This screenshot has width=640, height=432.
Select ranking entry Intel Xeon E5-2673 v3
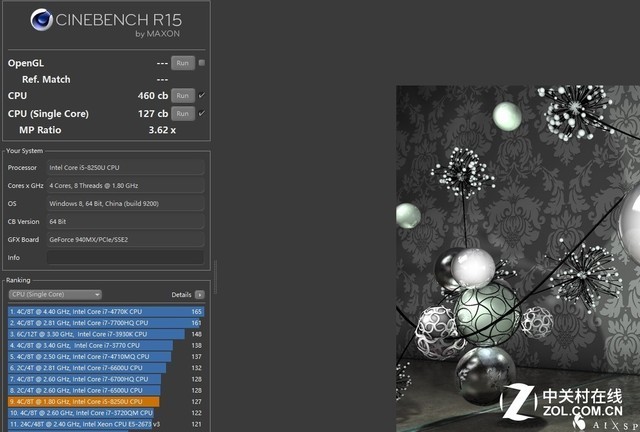(106, 424)
